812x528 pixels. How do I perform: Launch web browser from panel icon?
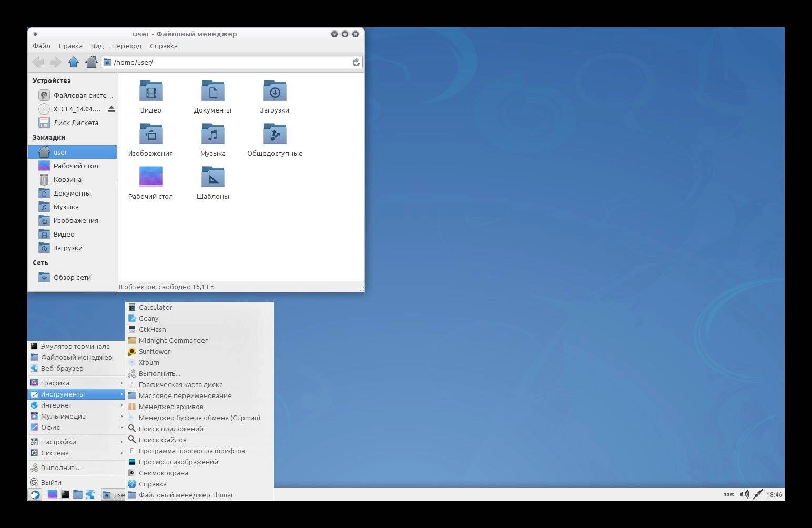point(90,494)
